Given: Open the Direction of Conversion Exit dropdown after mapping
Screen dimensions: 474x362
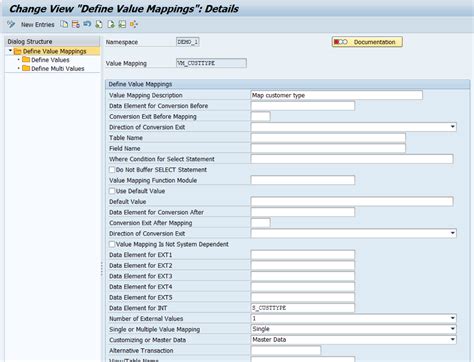Looking at the screenshot, I should 452,233.
